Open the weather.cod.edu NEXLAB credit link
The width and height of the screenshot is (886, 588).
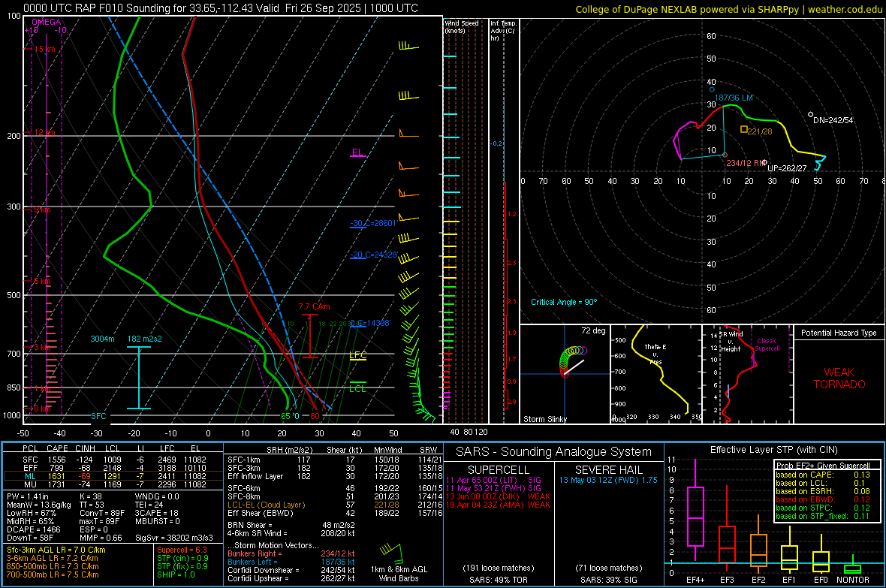728,9
